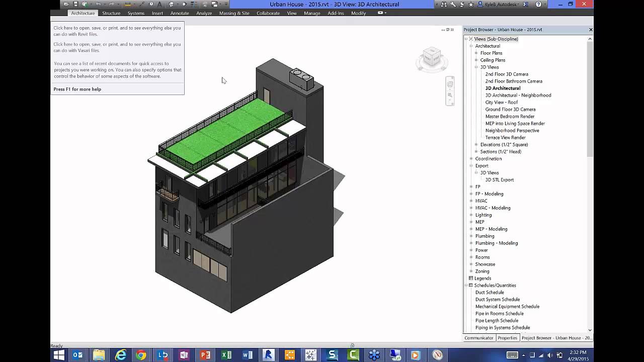This screenshot has width=644, height=362.
Task: Collapse the Schedules/Quantities node
Action: click(x=466, y=285)
